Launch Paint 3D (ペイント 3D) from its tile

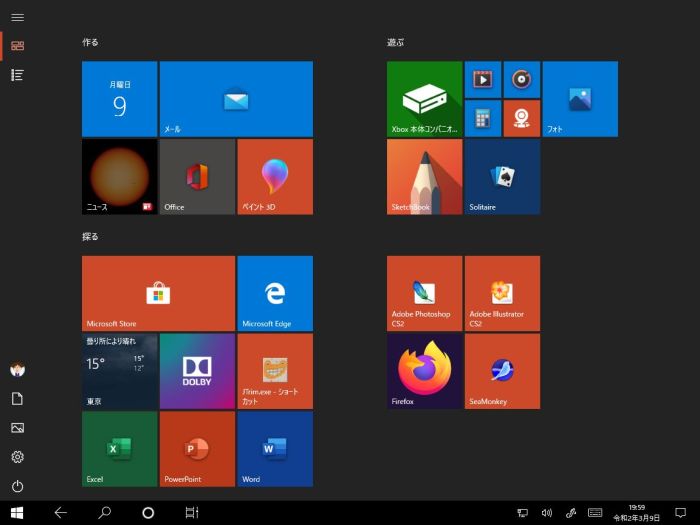tap(275, 177)
